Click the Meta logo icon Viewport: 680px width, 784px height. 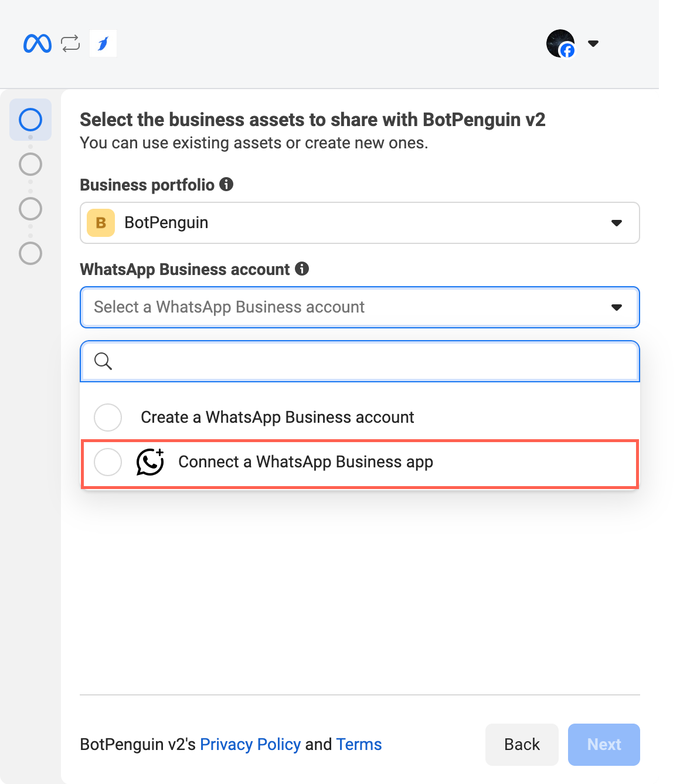click(38, 43)
